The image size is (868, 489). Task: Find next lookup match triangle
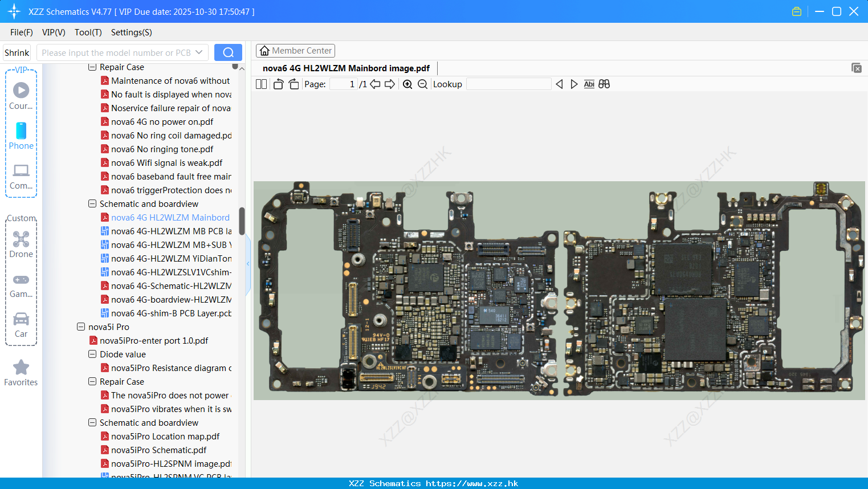[574, 84]
